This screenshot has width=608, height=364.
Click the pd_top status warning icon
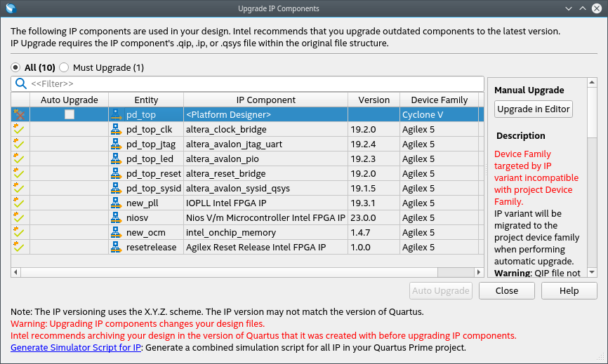click(19, 114)
